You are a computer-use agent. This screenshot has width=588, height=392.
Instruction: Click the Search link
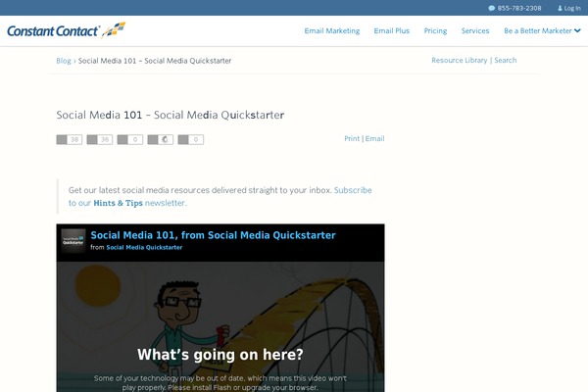505,60
